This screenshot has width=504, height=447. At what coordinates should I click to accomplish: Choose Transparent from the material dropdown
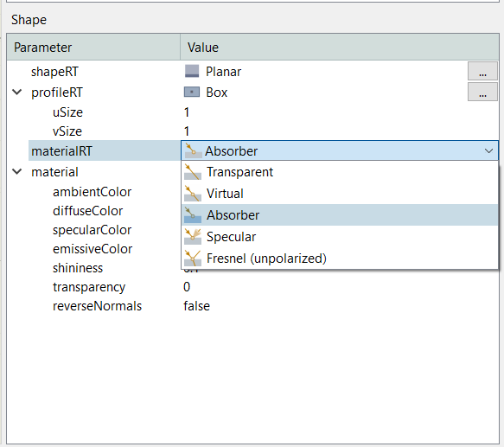[x=340, y=172]
